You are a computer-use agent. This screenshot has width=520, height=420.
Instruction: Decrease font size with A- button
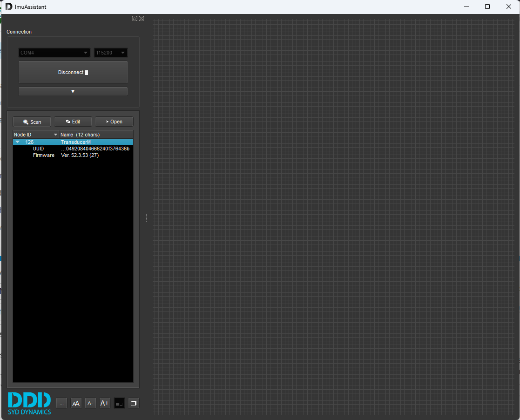coord(90,403)
